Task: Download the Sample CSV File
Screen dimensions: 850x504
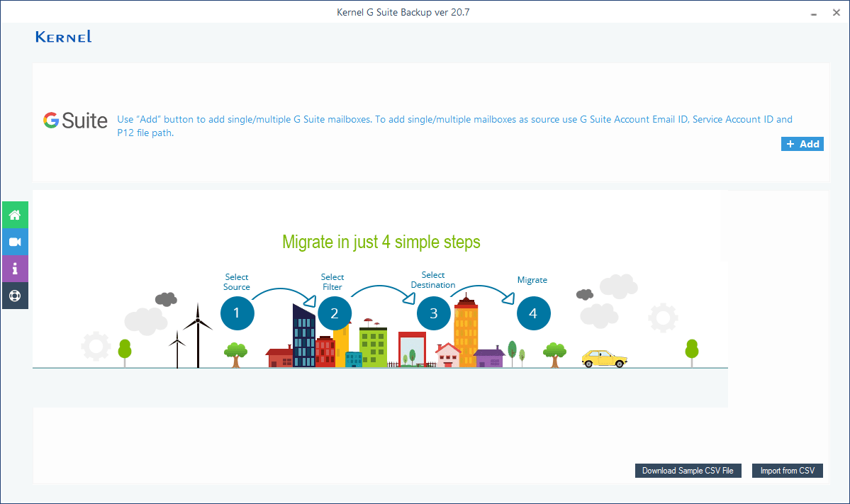Action: pos(688,471)
